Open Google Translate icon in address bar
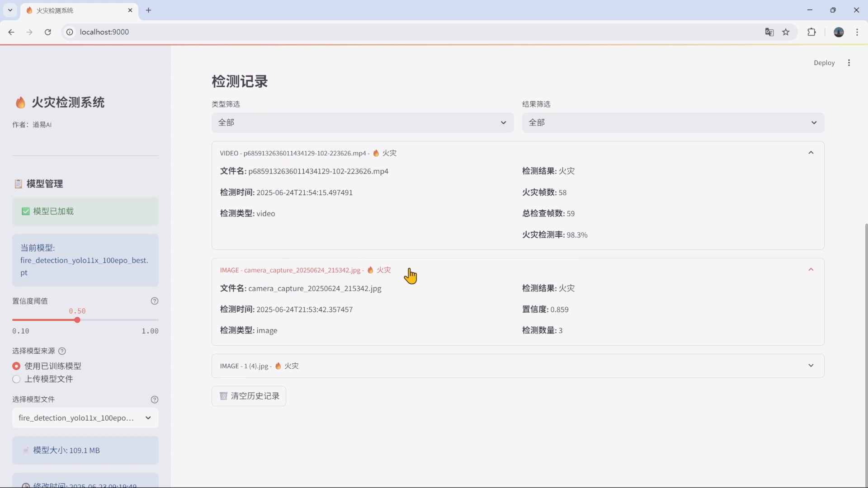Viewport: 868px width, 488px height. point(769,32)
